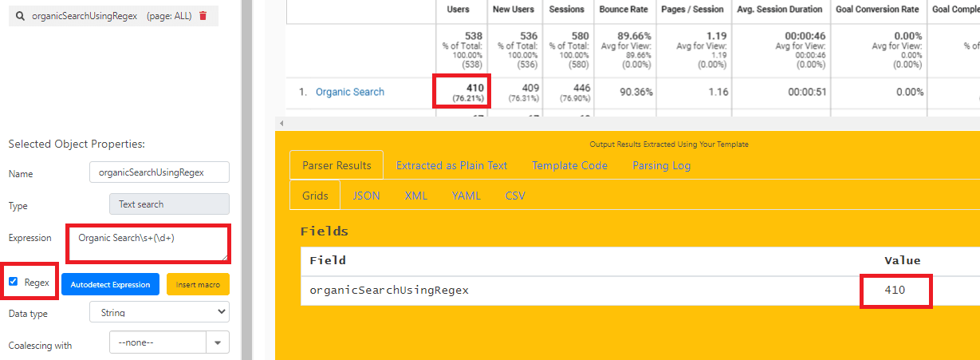Screen dimensions: 980x360
Task: Click the magnifier icon next to organicSearchUsingRegex
Action: click(20, 16)
